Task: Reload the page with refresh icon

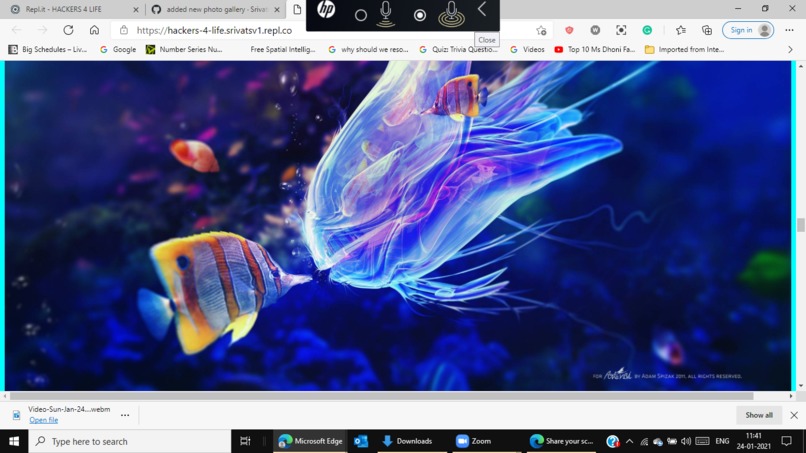Action: tap(68, 30)
